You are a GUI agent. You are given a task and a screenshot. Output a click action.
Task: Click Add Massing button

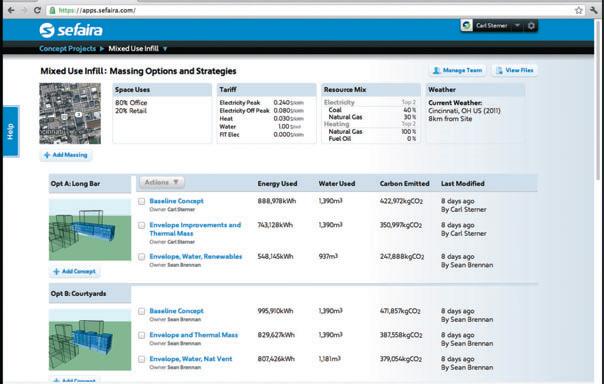(66, 155)
